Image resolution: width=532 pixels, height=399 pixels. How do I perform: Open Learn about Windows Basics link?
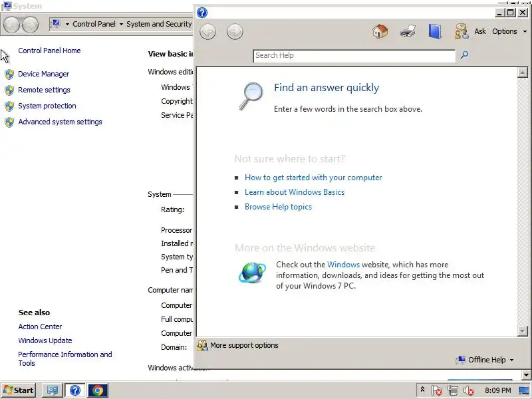point(295,192)
